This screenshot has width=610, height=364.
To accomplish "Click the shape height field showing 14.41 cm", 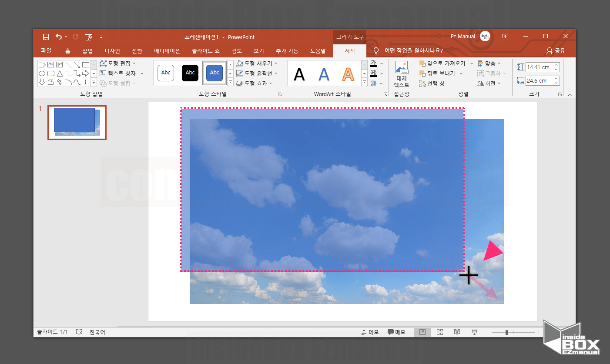I will 539,67.
